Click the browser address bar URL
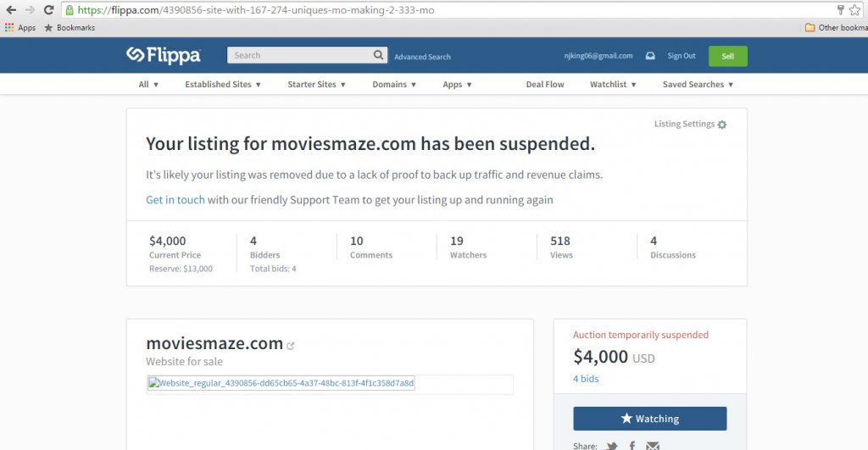This screenshot has height=450, width=868. tap(256, 10)
